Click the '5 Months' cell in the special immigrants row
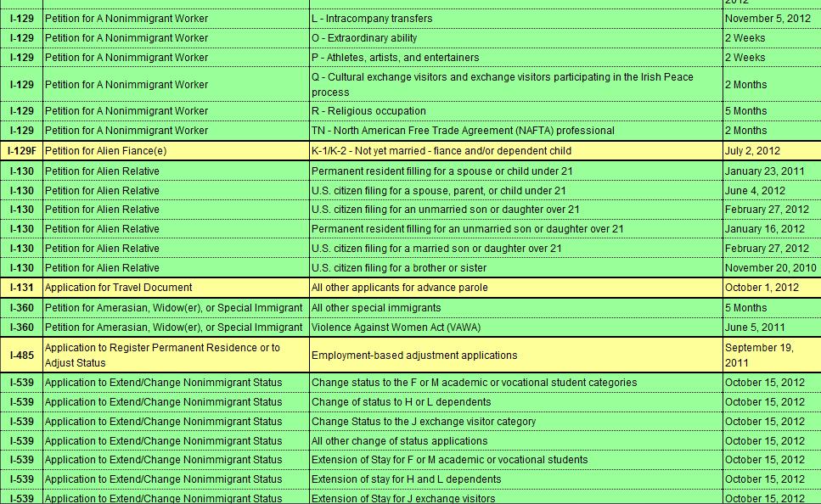This screenshot has width=821, height=504. 772,308
